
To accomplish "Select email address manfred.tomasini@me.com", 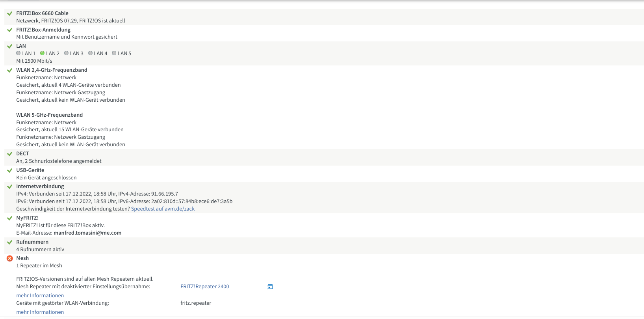I will point(87,233).
